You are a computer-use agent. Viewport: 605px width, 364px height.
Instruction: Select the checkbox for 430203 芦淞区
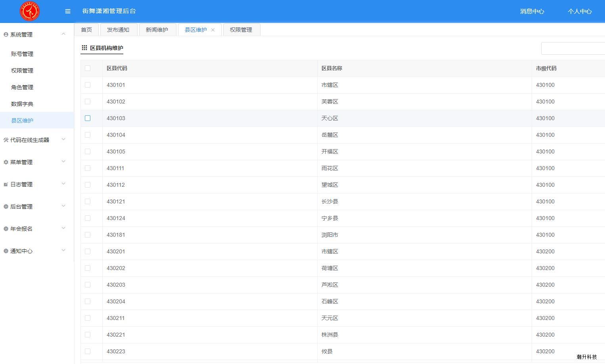point(88,285)
